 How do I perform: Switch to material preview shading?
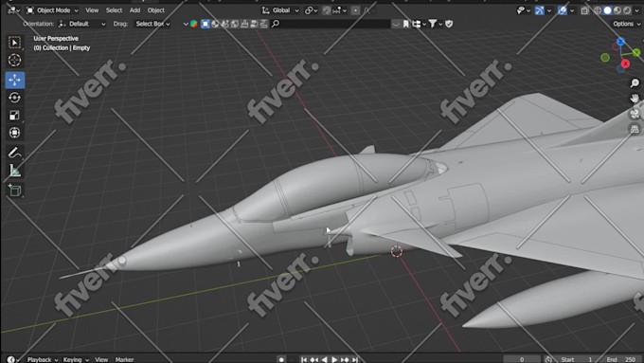click(x=617, y=10)
